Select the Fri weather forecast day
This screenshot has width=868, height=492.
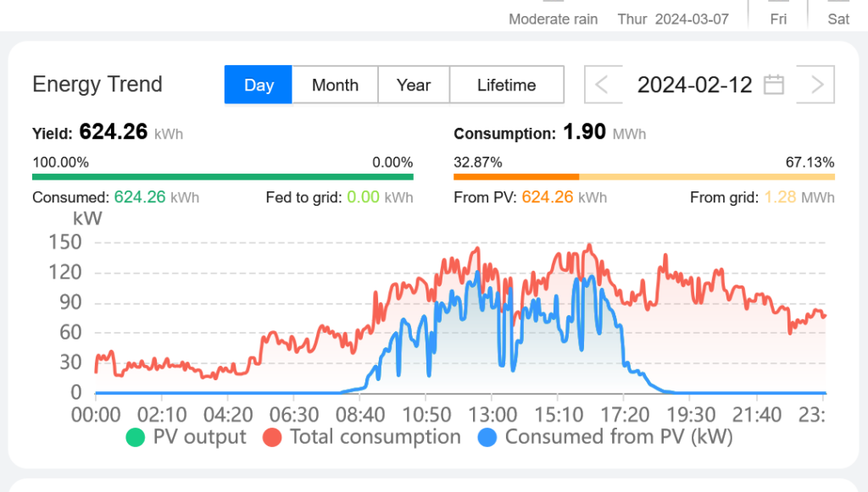778,19
